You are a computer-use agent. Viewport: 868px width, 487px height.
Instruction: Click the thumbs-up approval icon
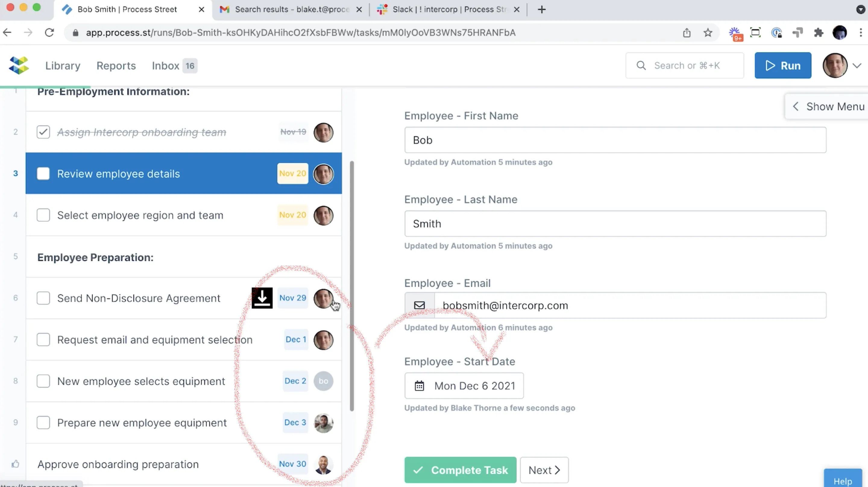[x=15, y=464]
